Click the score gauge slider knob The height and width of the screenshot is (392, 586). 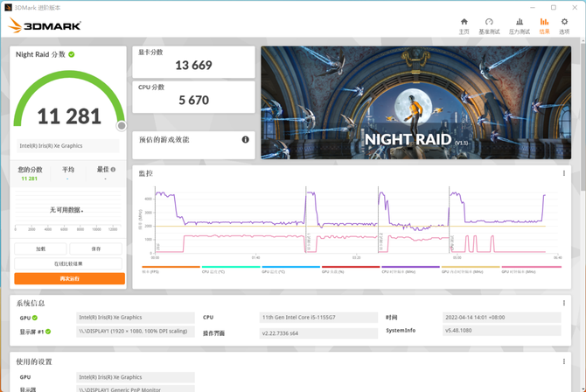[122, 126]
